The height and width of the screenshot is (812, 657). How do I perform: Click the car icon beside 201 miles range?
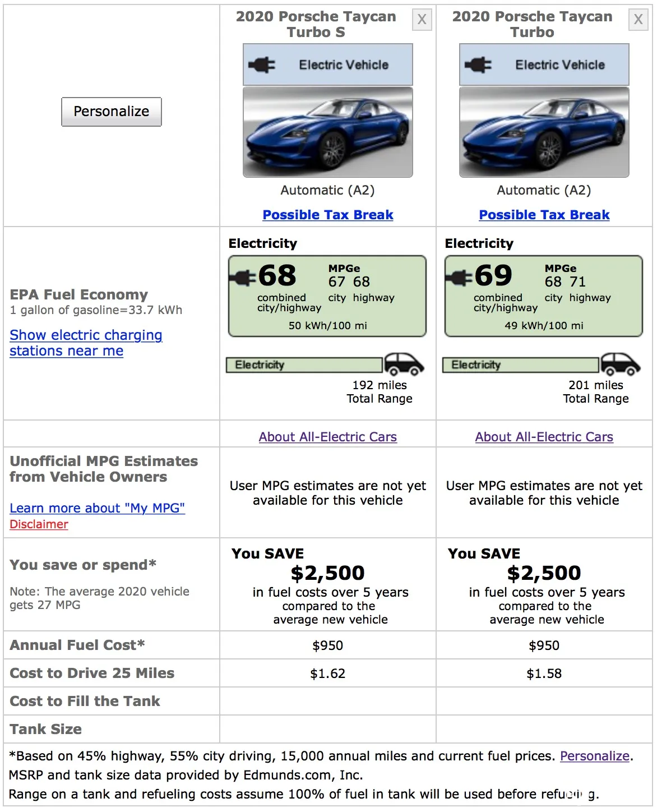point(621,365)
